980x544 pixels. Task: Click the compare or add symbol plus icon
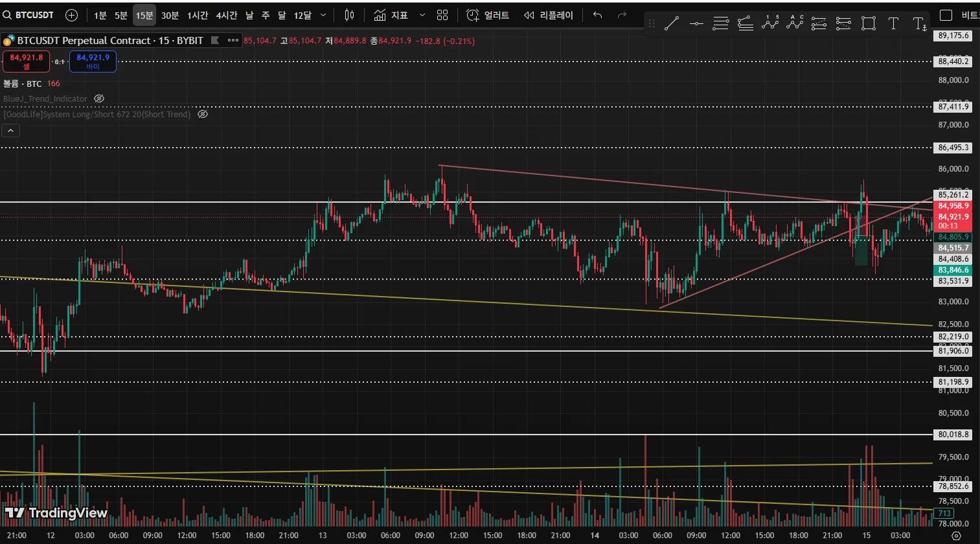click(x=72, y=15)
